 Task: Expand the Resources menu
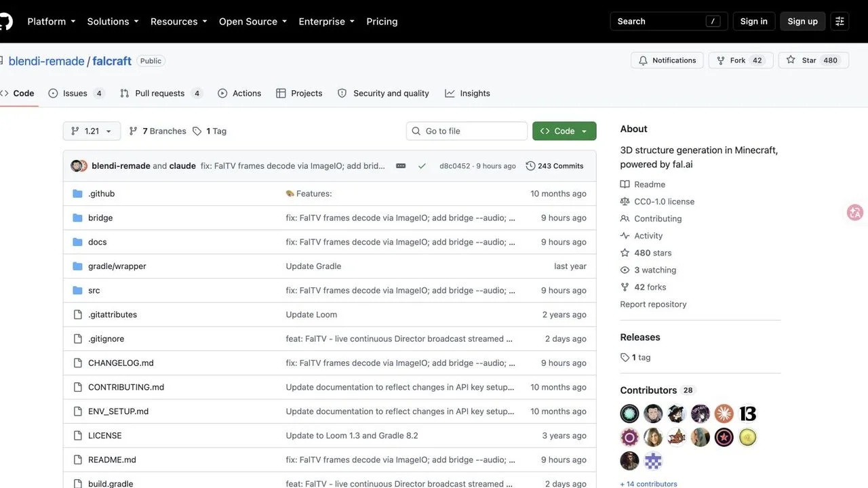pyautogui.click(x=179, y=22)
